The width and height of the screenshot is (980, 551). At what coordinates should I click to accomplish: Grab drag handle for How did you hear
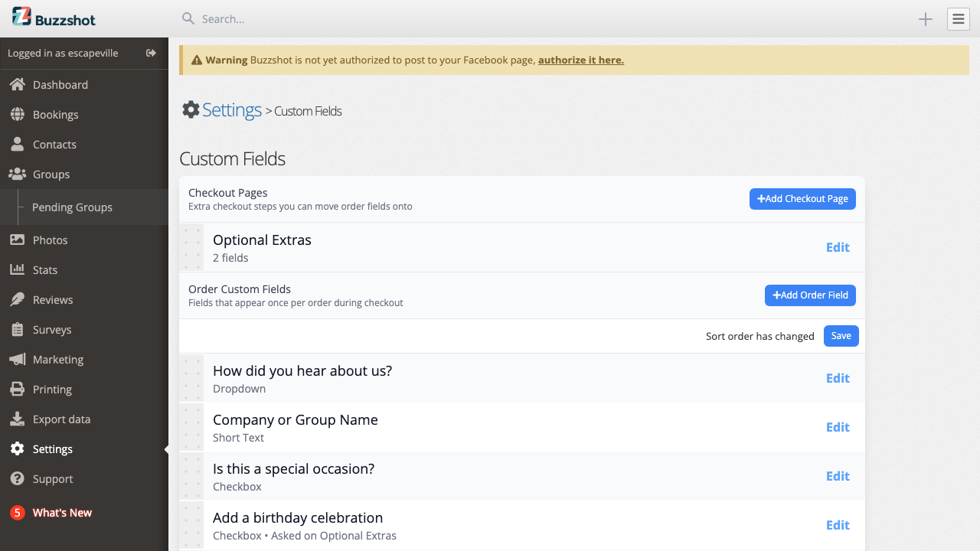pos(192,378)
